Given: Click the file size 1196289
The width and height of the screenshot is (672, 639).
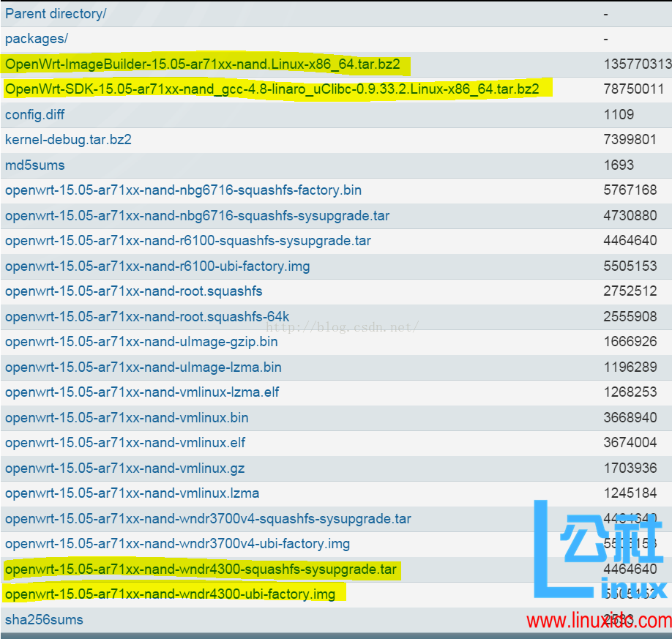Looking at the screenshot, I should coord(630,367).
